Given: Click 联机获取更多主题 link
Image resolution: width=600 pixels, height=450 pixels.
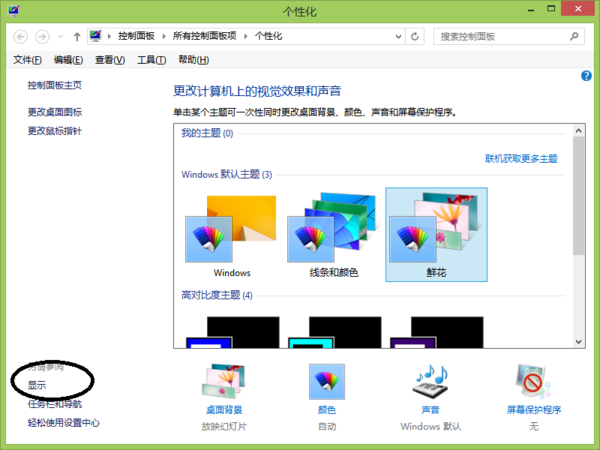Looking at the screenshot, I should pyautogui.click(x=521, y=158).
